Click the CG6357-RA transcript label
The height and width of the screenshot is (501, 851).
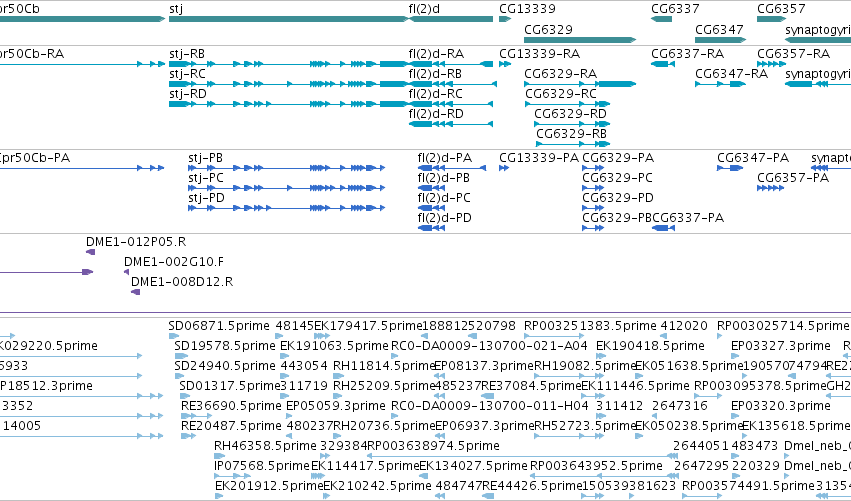point(793,54)
